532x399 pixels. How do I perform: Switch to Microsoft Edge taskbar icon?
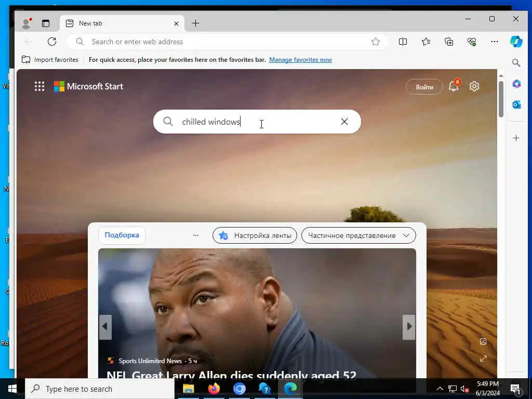[x=290, y=389]
